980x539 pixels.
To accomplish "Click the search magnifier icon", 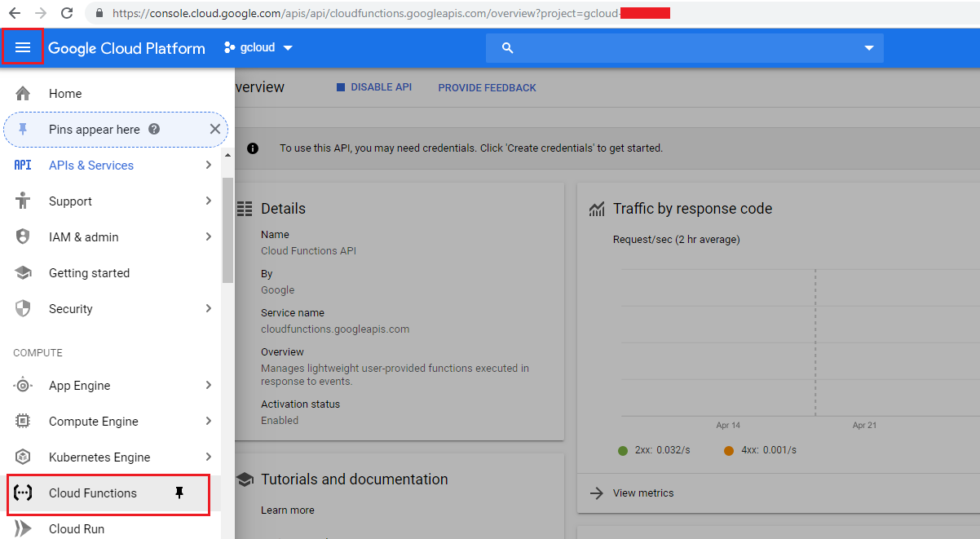I will tap(507, 48).
